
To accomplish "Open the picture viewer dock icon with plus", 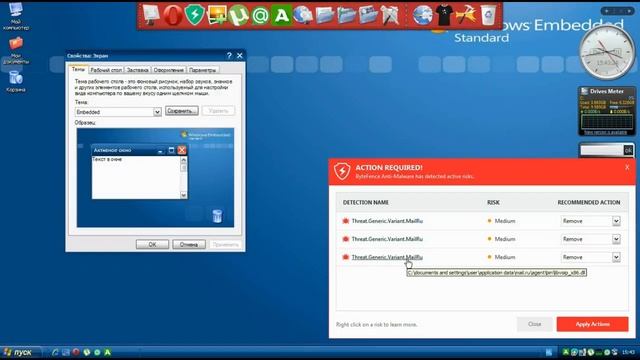I will [217, 16].
